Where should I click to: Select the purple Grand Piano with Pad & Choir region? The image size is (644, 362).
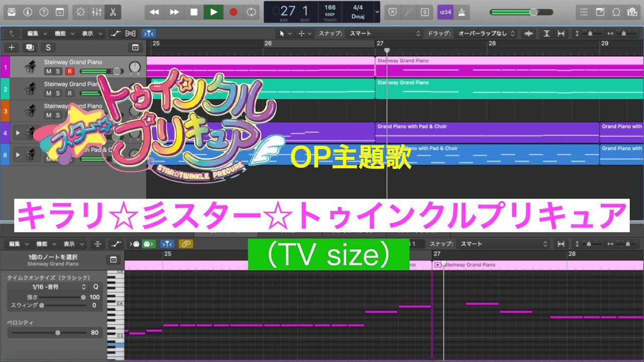487,132
